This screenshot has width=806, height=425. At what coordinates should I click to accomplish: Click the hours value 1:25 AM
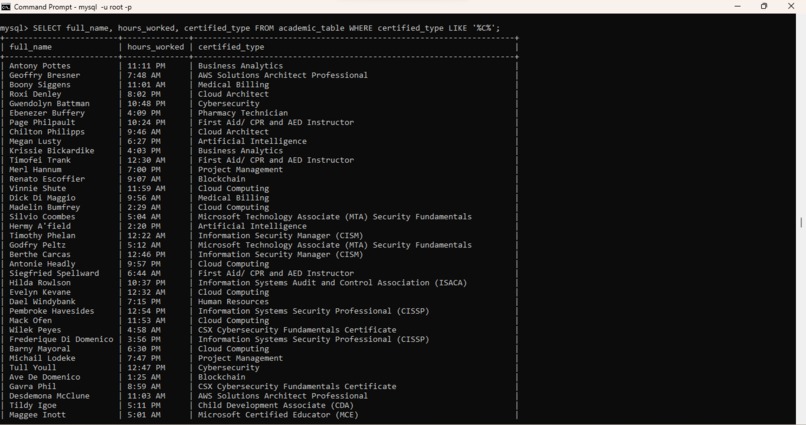(143, 377)
